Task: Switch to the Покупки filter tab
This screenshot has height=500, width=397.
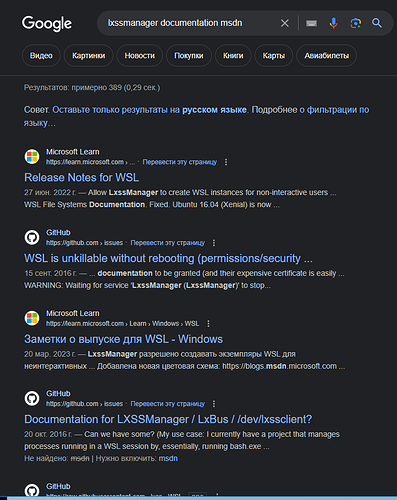Action: (x=189, y=56)
